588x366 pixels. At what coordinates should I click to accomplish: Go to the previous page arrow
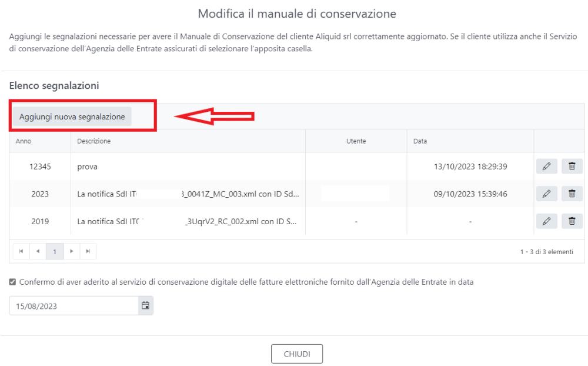tap(38, 251)
